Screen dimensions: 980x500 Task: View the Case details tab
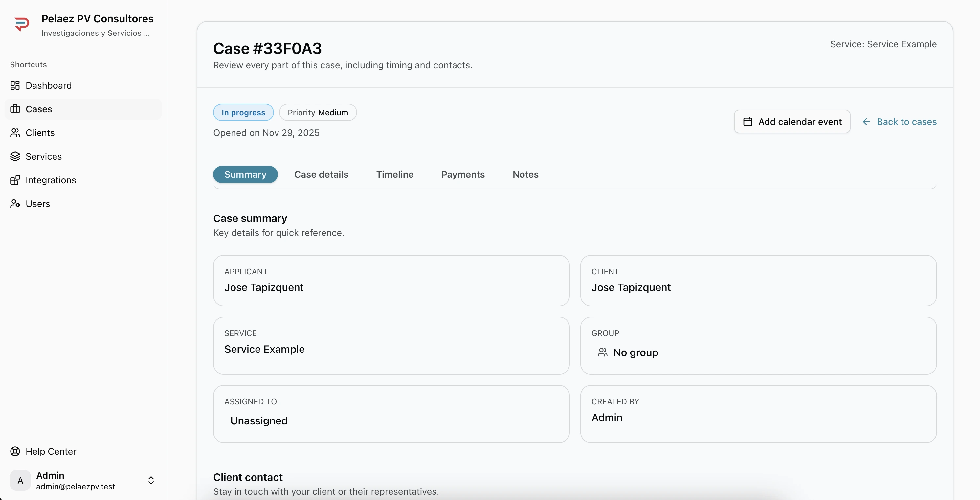click(x=321, y=174)
